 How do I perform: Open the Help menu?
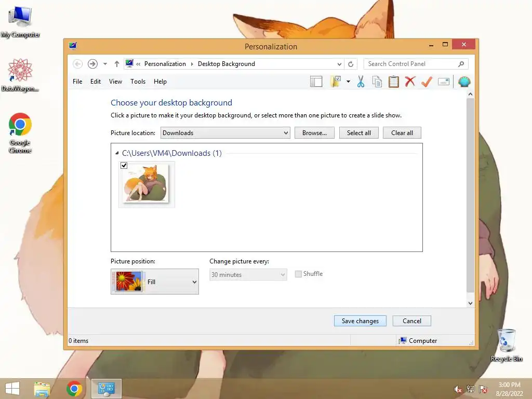[160, 82]
